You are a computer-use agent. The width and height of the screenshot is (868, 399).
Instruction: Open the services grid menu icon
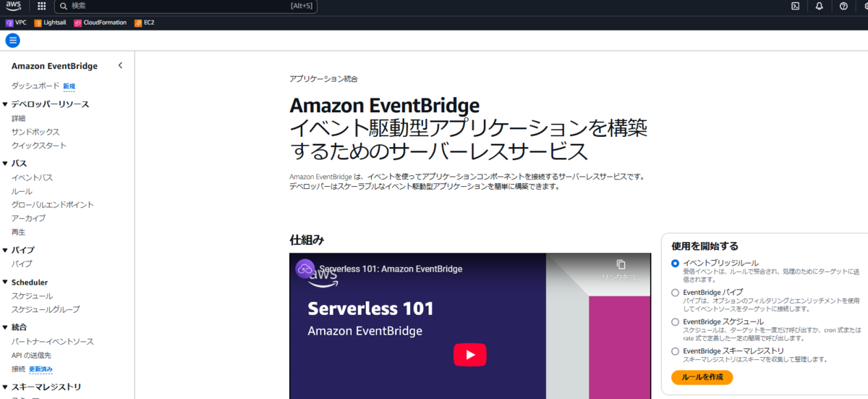41,6
